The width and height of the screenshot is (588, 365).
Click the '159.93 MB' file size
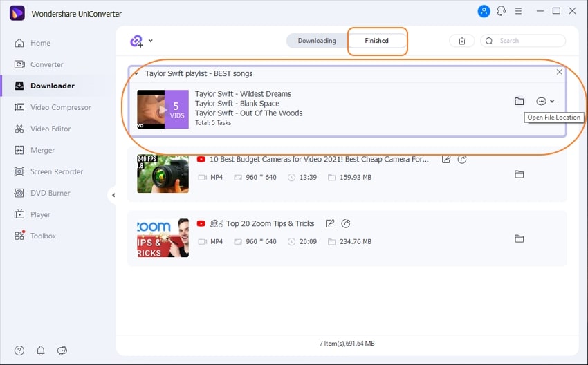click(356, 177)
